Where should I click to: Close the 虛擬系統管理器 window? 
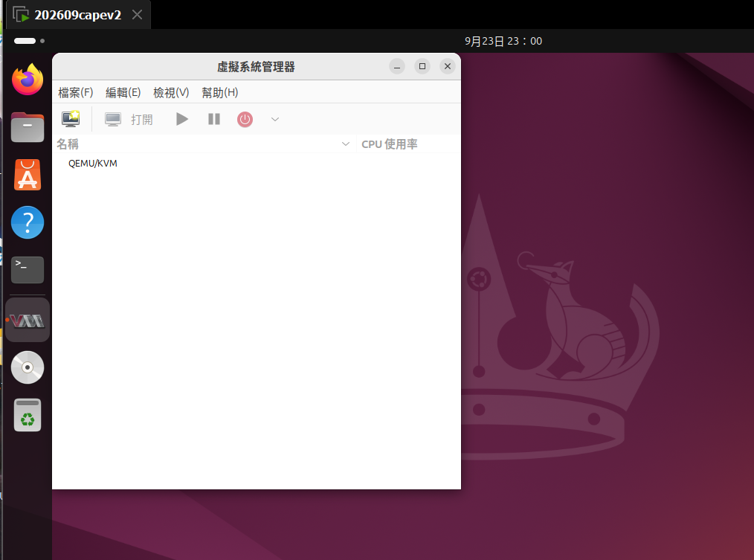447,66
